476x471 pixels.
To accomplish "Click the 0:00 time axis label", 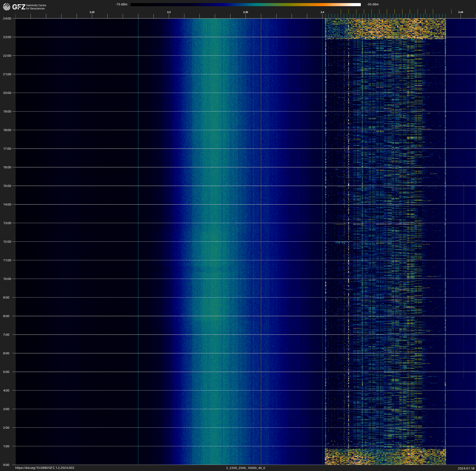I will 6,465.
